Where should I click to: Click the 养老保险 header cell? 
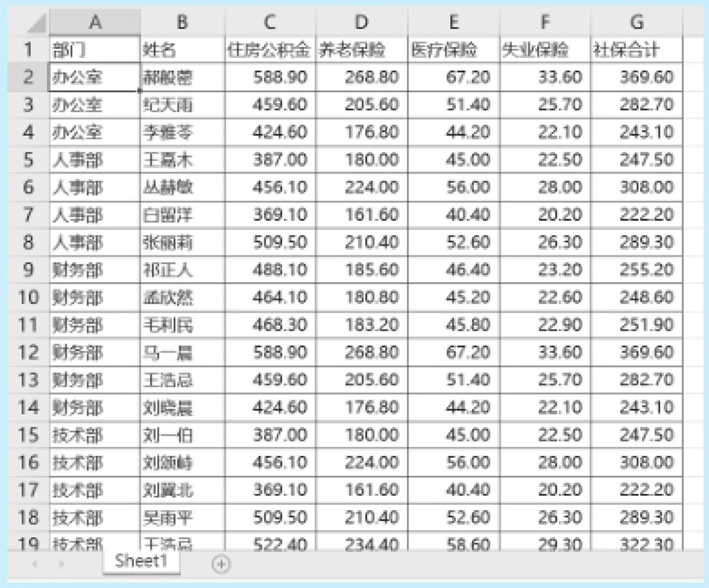[362, 50]
